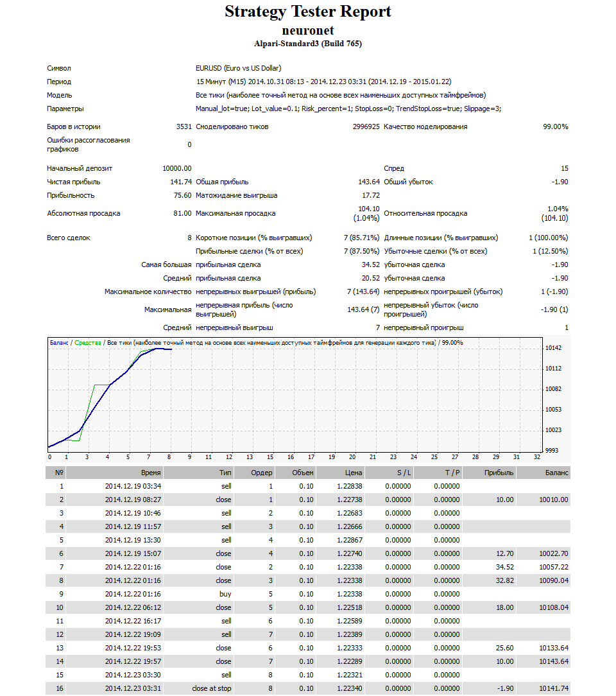Select balance cell 10143.64

click(x=554, y=661)
